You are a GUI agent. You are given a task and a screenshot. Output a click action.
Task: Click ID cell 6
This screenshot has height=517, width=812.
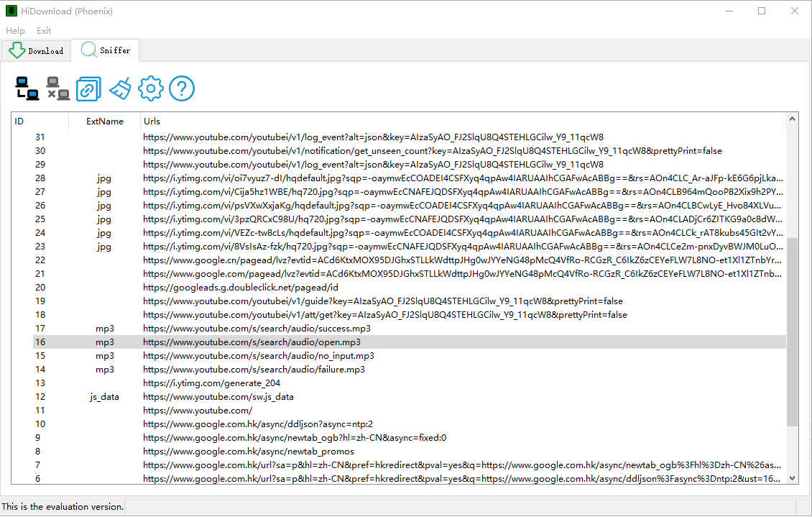click(37, 479)
